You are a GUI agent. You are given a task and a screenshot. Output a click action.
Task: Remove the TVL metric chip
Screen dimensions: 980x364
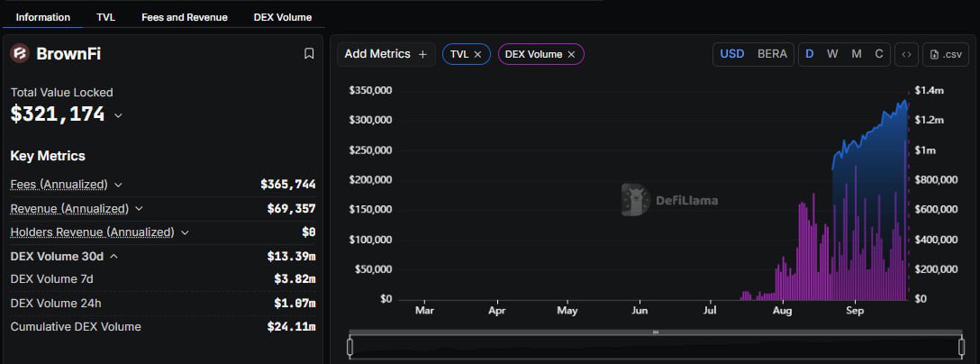coord(477,54)
